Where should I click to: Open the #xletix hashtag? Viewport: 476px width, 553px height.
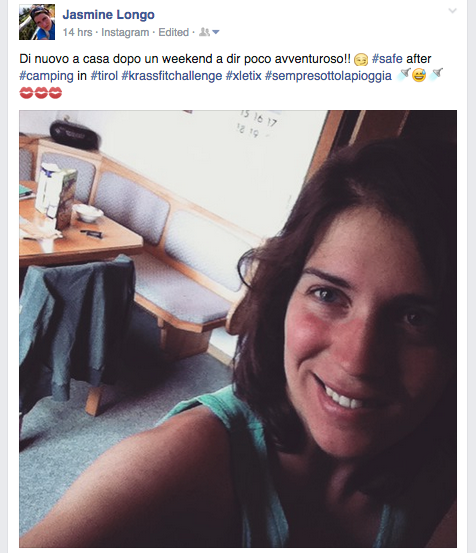tap(244, 76)
